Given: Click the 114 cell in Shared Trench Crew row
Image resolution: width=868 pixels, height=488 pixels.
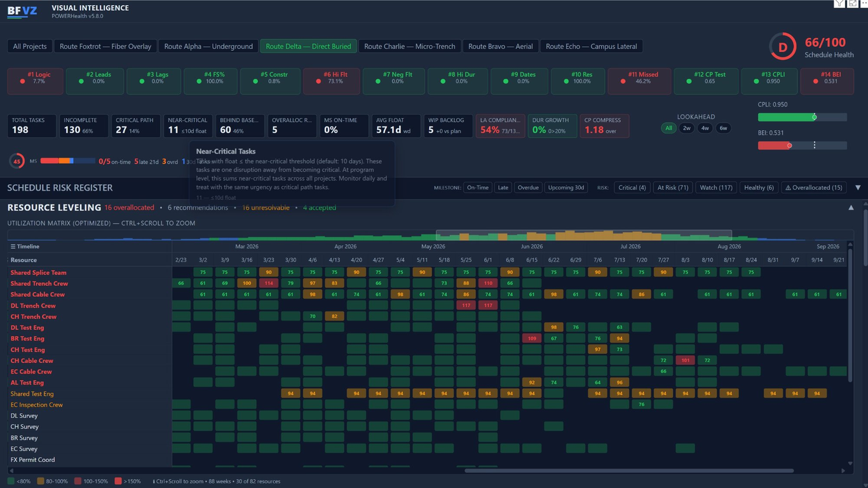Looking at the screenshot, I should [269, 283].
